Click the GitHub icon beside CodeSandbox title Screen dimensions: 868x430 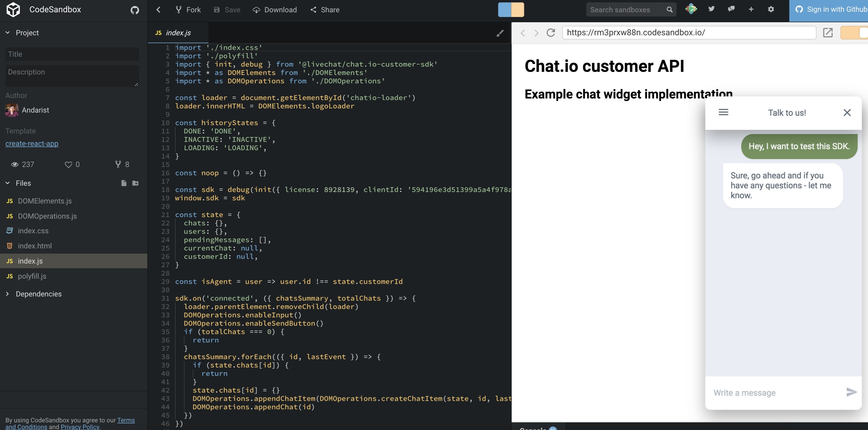pos(135,10)
